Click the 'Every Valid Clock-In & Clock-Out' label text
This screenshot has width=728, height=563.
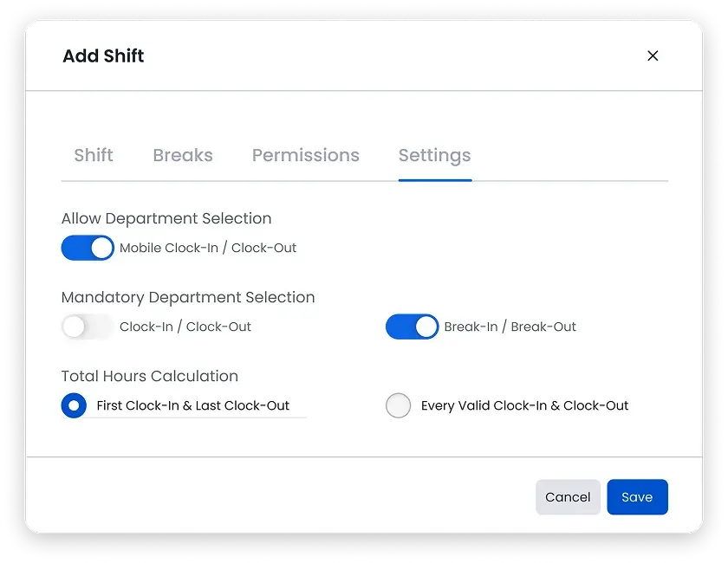coord(524,405)
